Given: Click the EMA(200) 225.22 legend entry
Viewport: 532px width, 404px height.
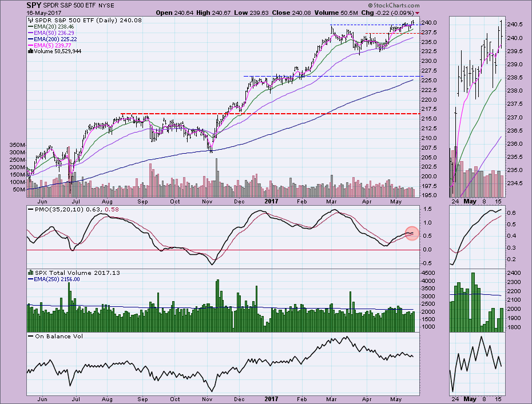Looking at the screenshot, I should pos(53,39).
